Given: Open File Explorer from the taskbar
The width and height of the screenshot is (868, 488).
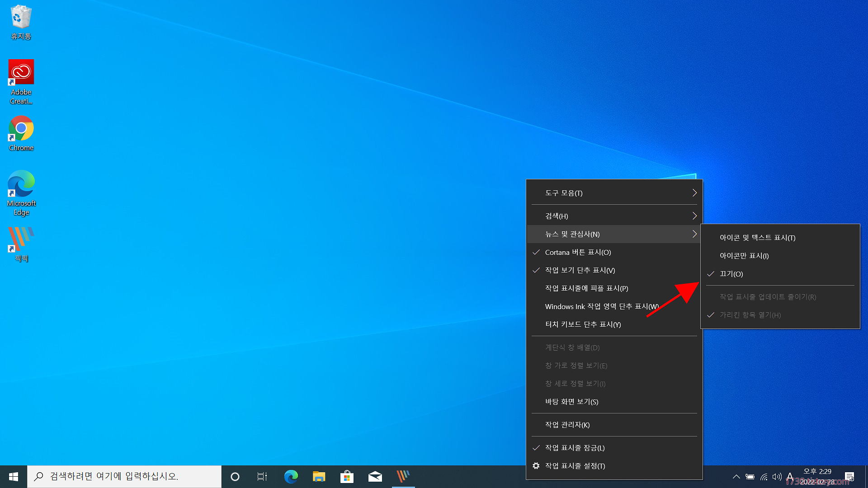Looking at the screenshot, I should point(319,476).
